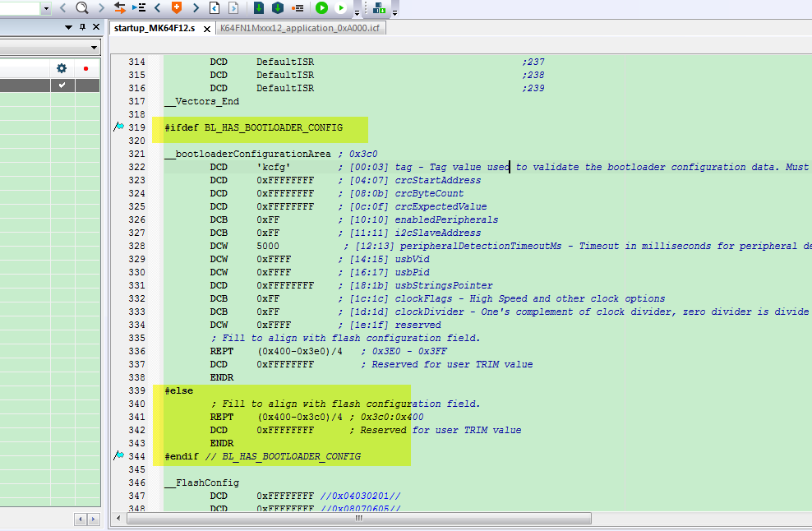Close the startup_MK64F12.s tab
The width and height of the screenshot is (812, 531).
point(206,29)
